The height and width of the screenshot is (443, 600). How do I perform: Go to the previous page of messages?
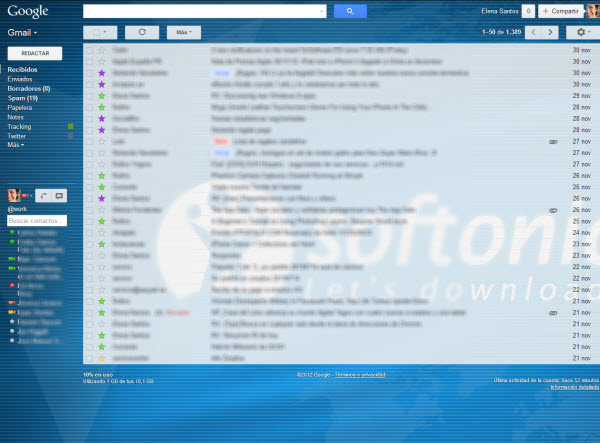coord(533,32)
